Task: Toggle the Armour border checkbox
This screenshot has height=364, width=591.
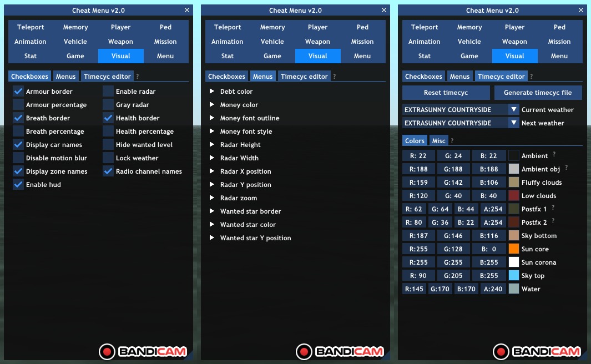Action: point(18,91)
